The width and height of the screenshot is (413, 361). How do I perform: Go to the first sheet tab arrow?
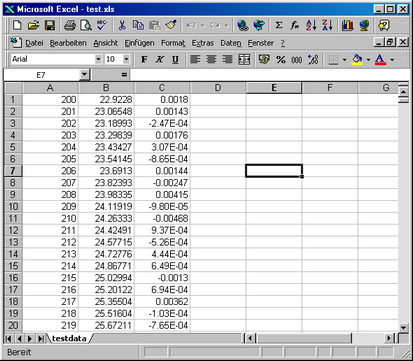9,339
